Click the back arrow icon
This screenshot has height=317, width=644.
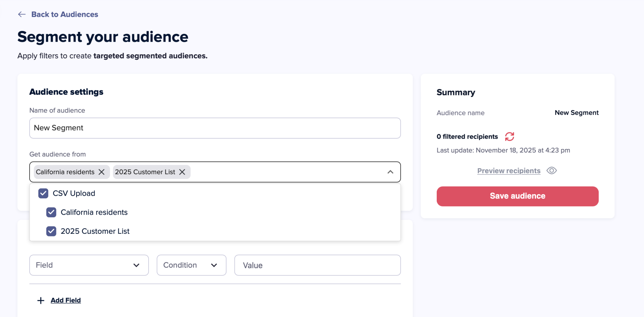[22, 14]
